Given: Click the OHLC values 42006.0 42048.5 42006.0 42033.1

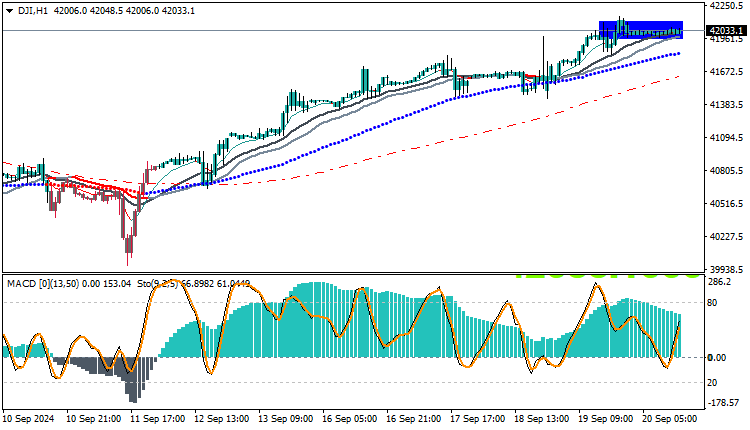Looking at the screenshot, I should point(124,11).
